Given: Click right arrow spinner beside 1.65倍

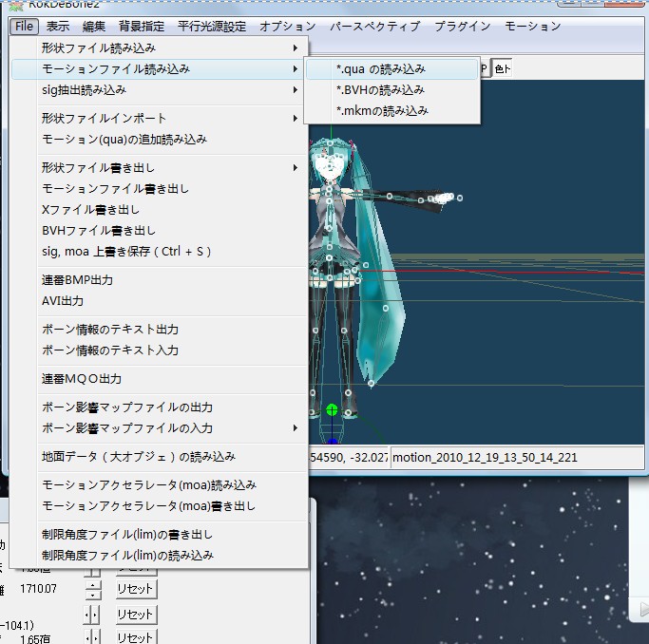Looking at the screenshot, I should tap(96, 638).
